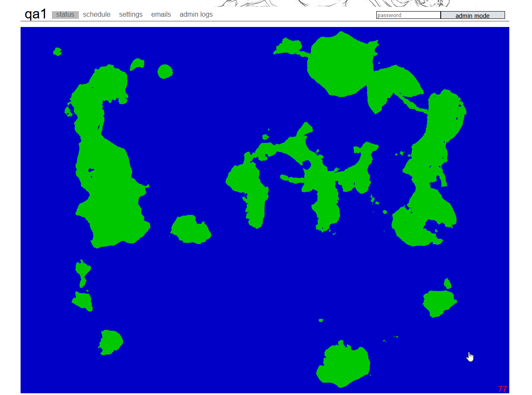
Task: Click the red 77 counter
Action: (x=502, y=389)
